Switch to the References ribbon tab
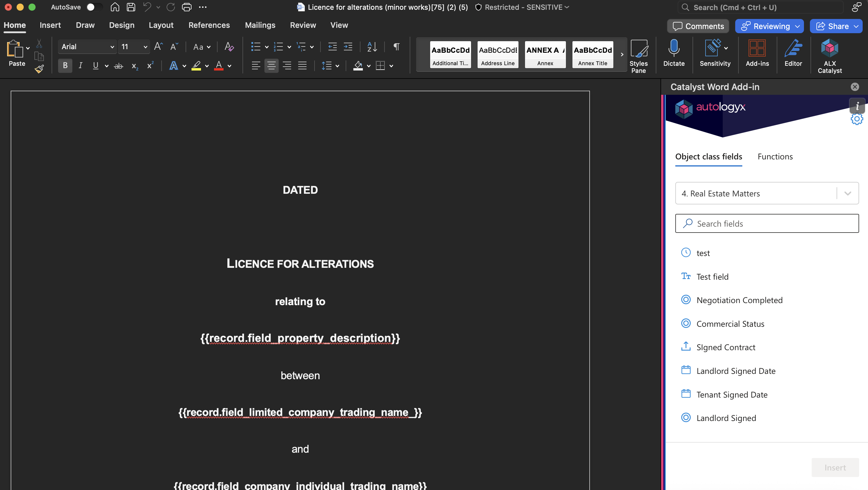 (209, 25)
